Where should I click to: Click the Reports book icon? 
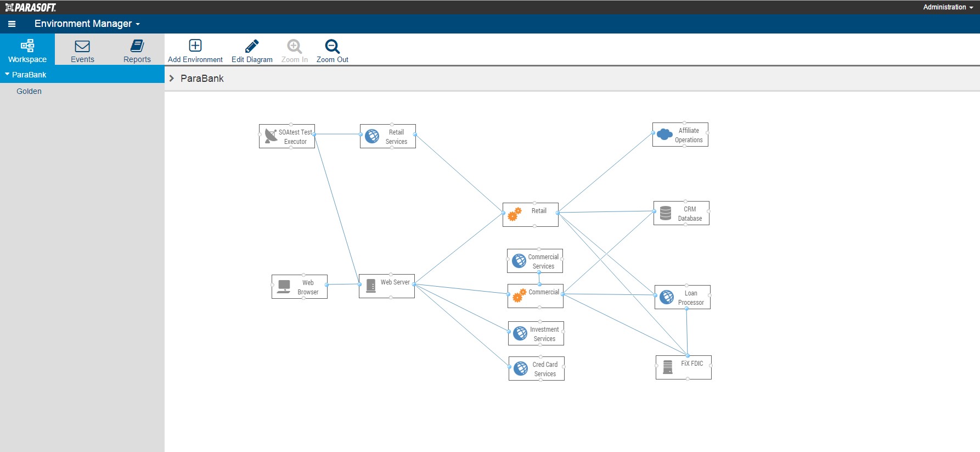coord(137,46)
